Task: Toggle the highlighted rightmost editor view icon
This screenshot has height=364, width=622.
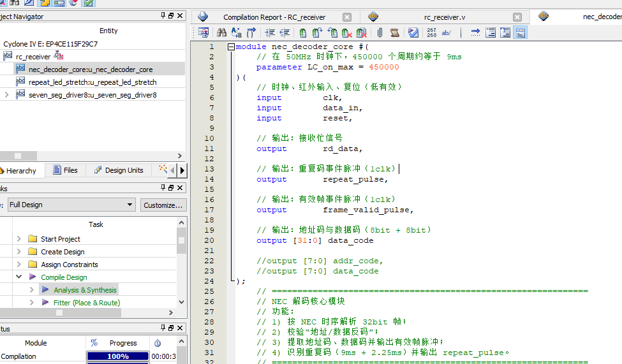Action: pyautogui.click(x=520, y=33)
